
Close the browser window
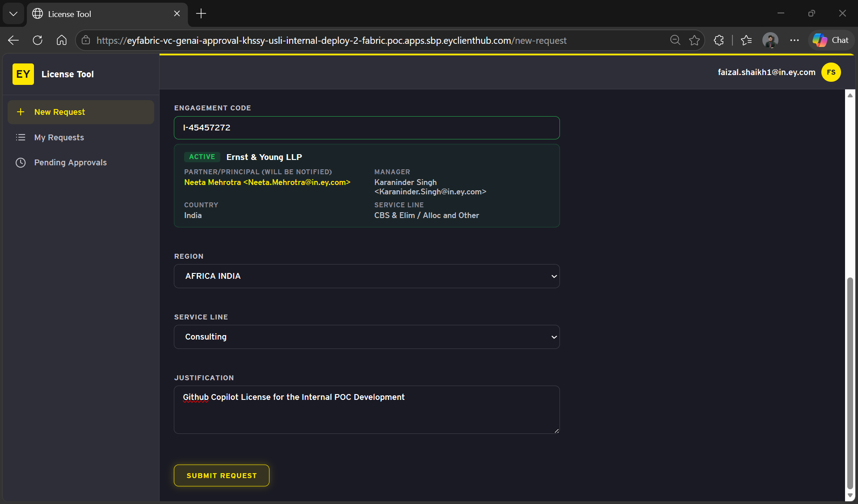point(842,13)
